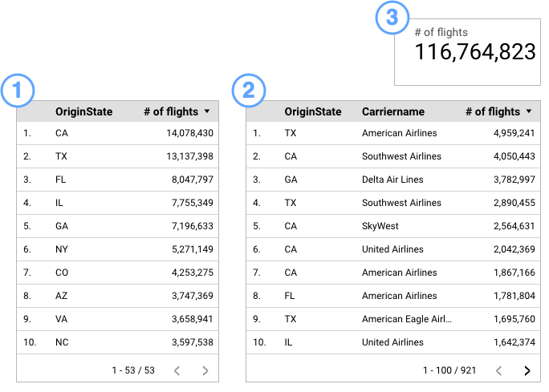The width and height of the screenshot is (549, 392).
Task: Click OriginState column header in first table
Action: point(83,112)
